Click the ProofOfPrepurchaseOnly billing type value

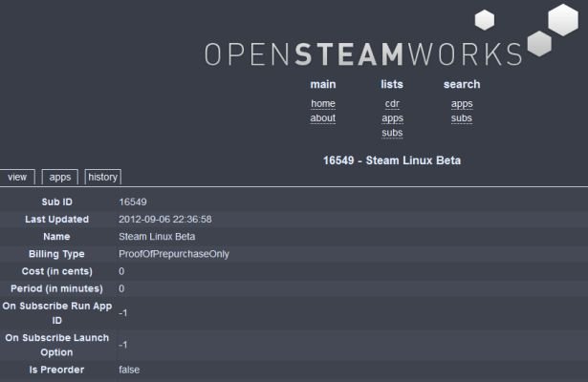(174, 254)
